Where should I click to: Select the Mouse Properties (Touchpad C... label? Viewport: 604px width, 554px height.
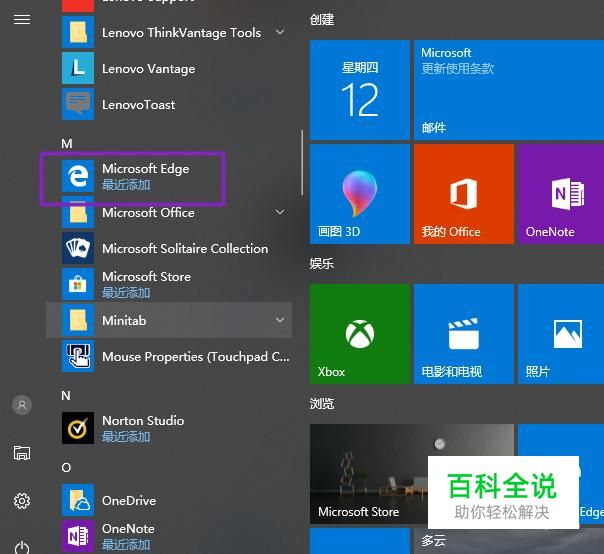point(196,357)
